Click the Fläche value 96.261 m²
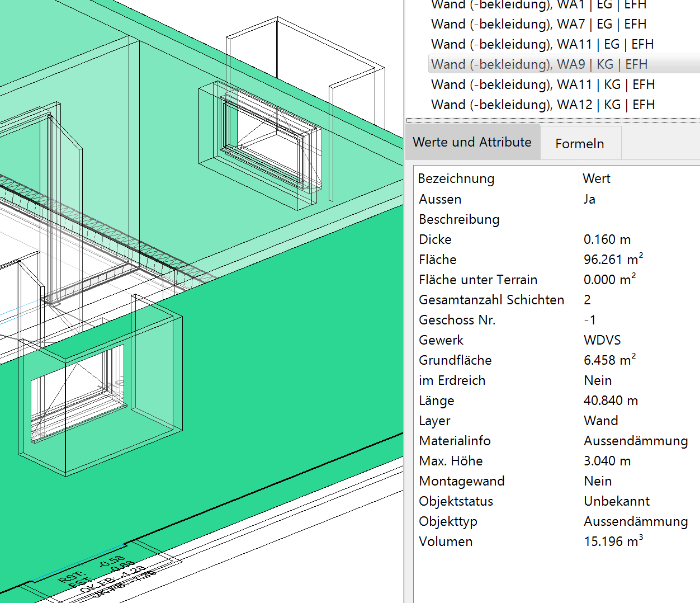This screenshot has width=700, height=603. pos(613,259)
